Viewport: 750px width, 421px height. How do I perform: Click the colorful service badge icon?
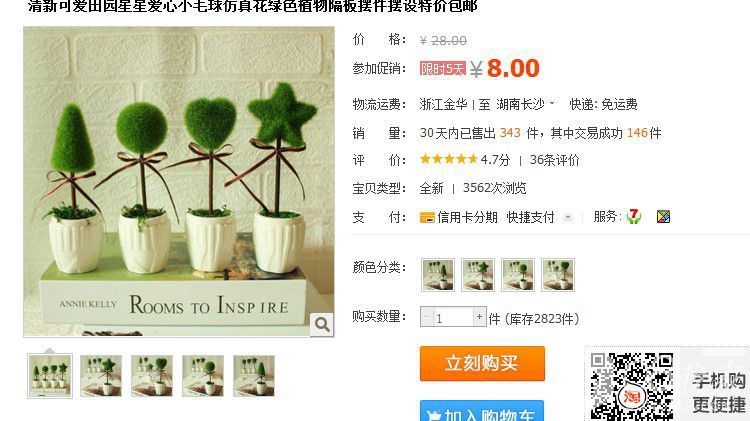click(663, 217)
